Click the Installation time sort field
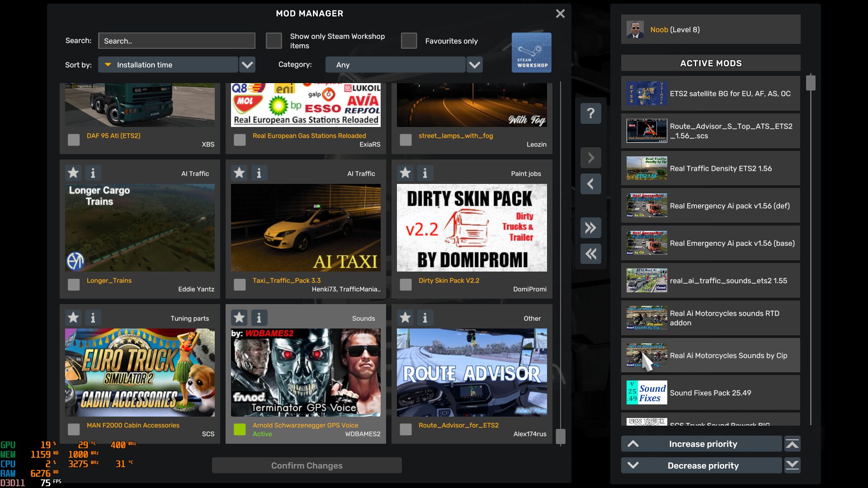 click(x=168, y=65)
